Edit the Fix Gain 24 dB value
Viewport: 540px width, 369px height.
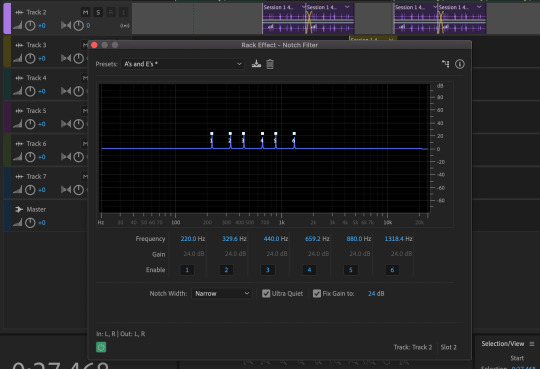[372, 294]
